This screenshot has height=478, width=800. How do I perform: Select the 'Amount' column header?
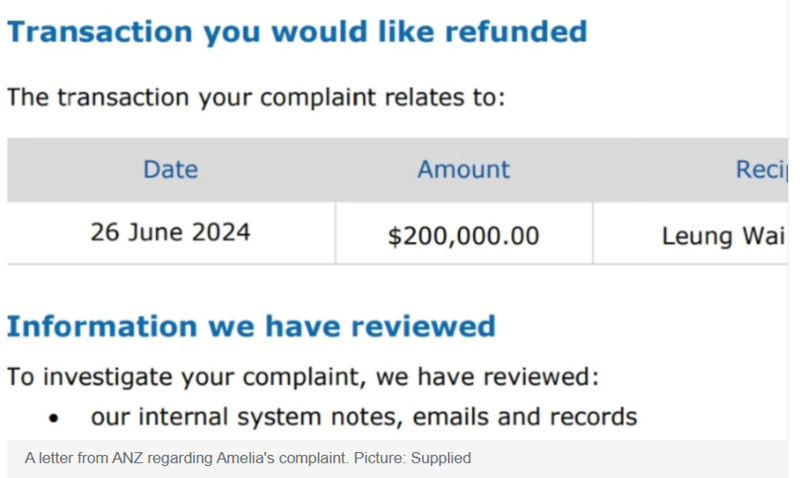[x=463, y=170]
